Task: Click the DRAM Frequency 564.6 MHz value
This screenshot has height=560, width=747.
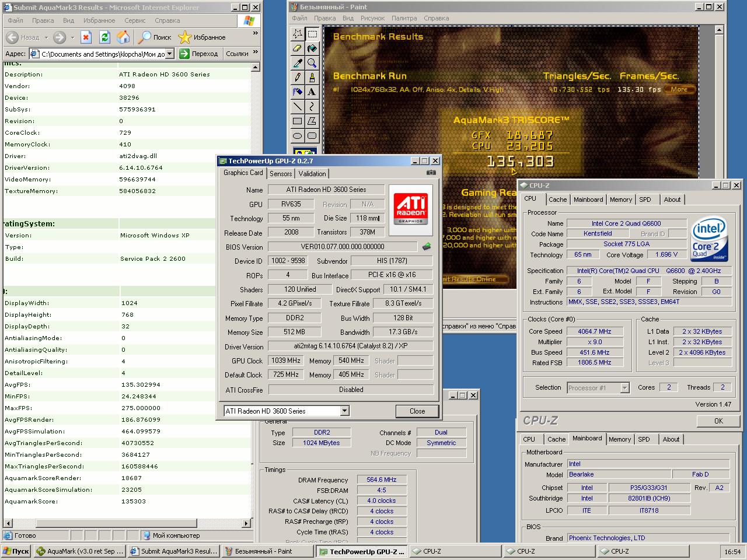Action: click(x=382, y=480)
